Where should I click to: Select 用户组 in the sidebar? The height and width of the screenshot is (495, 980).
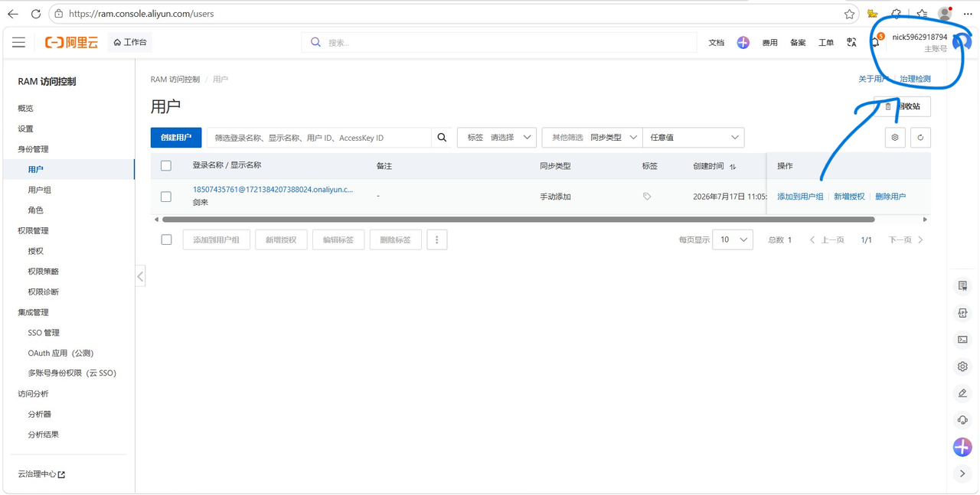(39, 190)
